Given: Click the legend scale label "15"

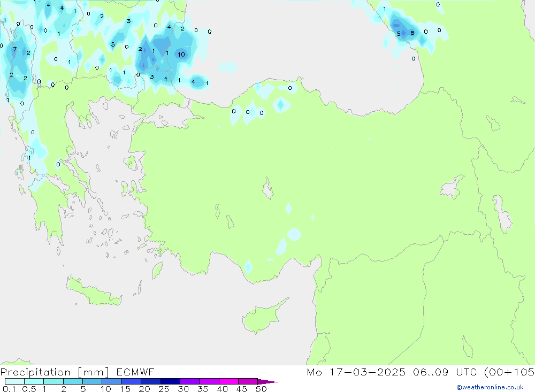Looking at the screenshot, I should [x=125, y=389].
